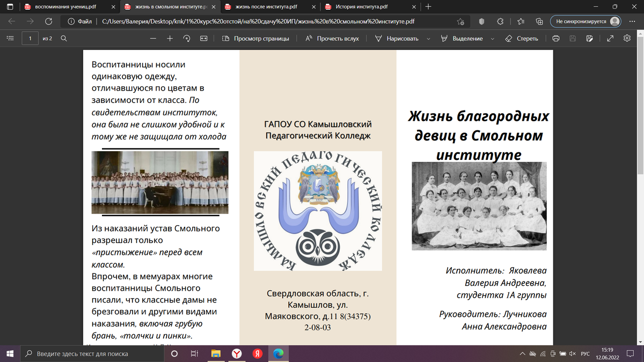Viewport: 644px width, 362px height.
Task: Select the fit-to-width icon
Action: click(x=204, y=38)
